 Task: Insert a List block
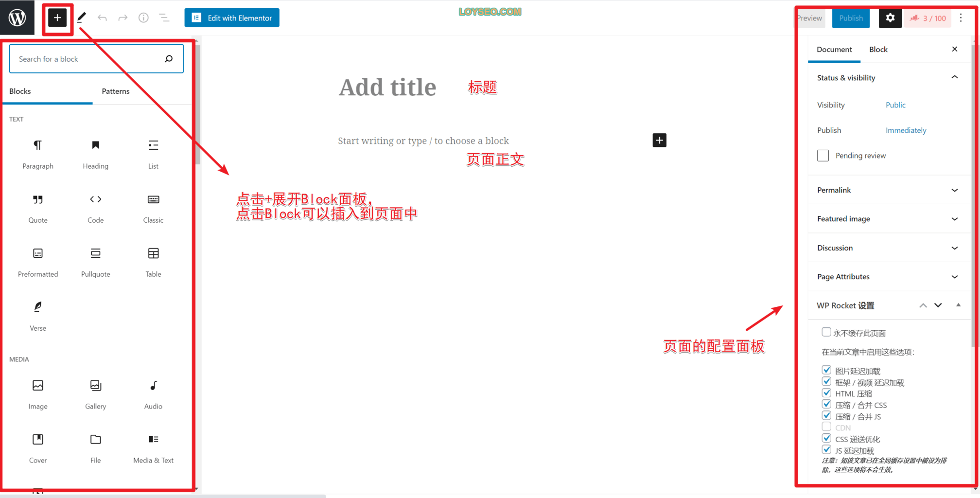pos(153,154)
